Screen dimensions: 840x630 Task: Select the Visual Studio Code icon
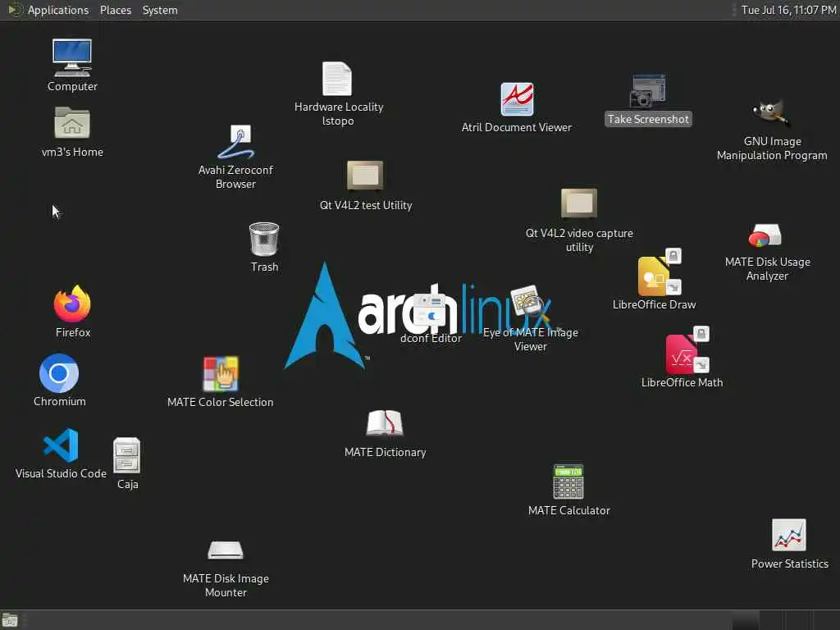tap(61, 445)
